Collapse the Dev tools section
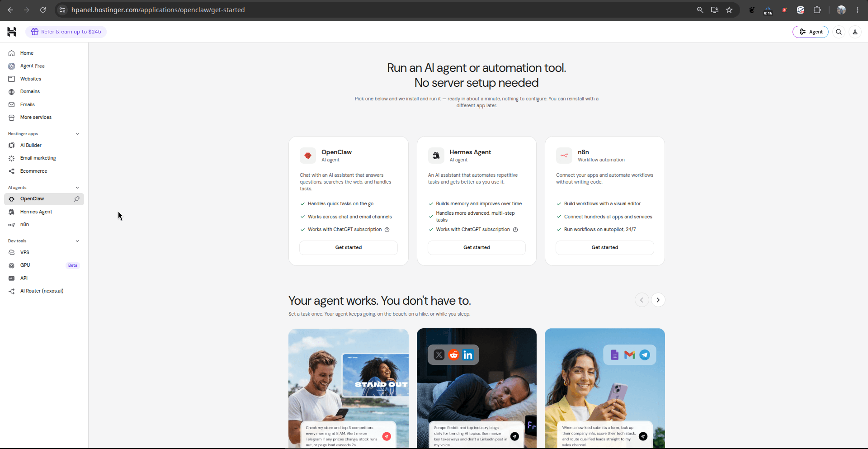Screen dimensions: 868x449 click(x=77, y=241)
